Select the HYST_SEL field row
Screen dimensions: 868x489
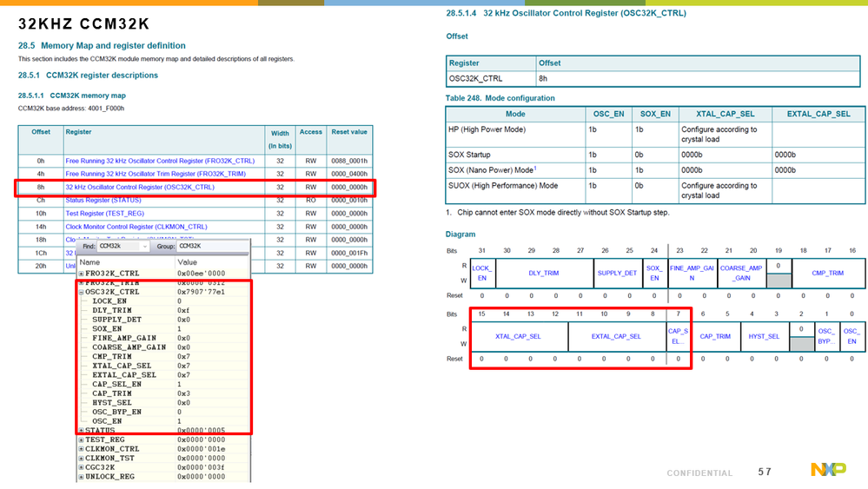pyautogui.click(x=163, y=403)
